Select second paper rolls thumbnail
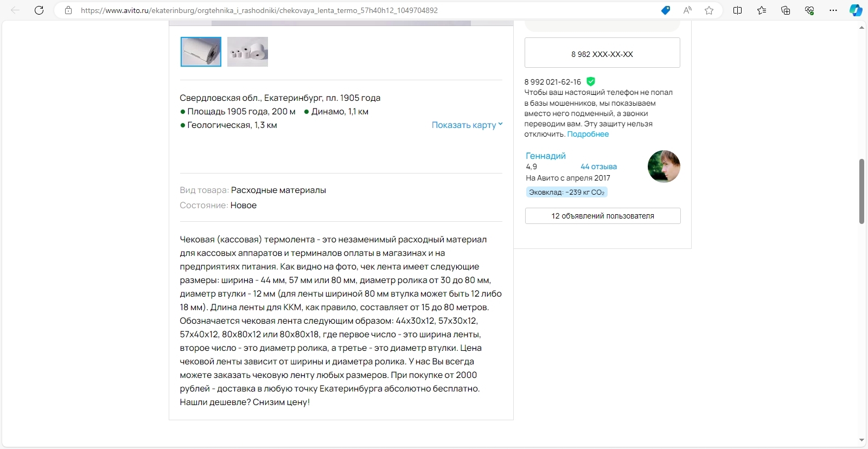Viewport: 868px width, 449px height. tap(247, 52)
